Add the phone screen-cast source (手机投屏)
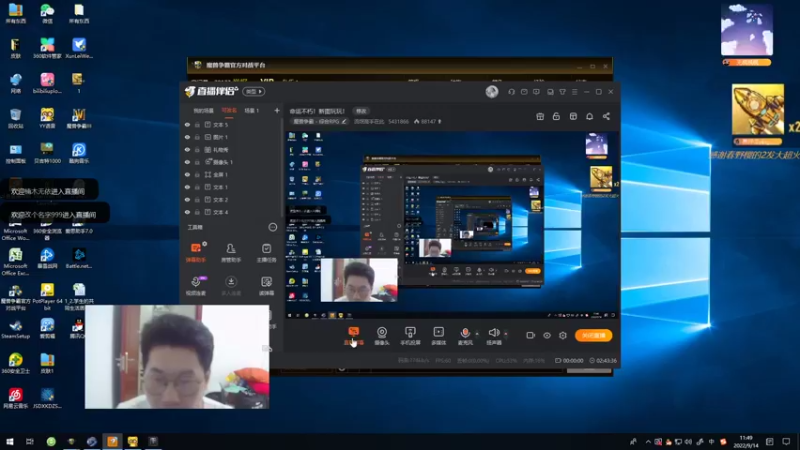 click(x=410, y=336)
